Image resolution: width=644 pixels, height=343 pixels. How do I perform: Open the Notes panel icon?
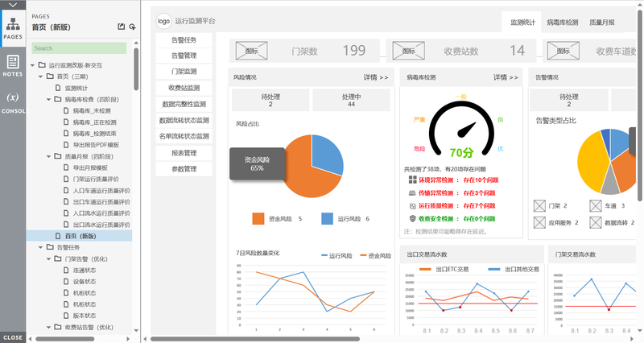click(x=13, y=66)
